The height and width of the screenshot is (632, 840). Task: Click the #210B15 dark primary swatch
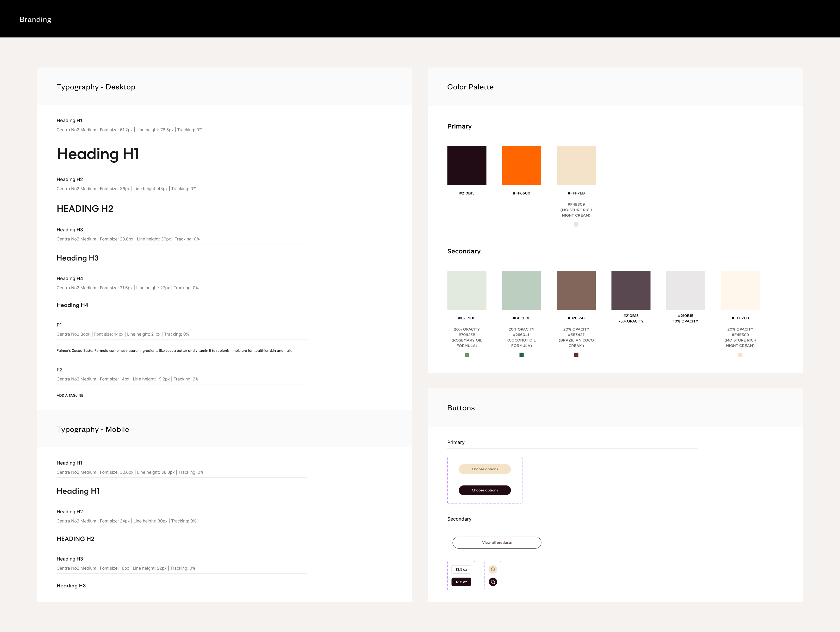pos(467,165)
